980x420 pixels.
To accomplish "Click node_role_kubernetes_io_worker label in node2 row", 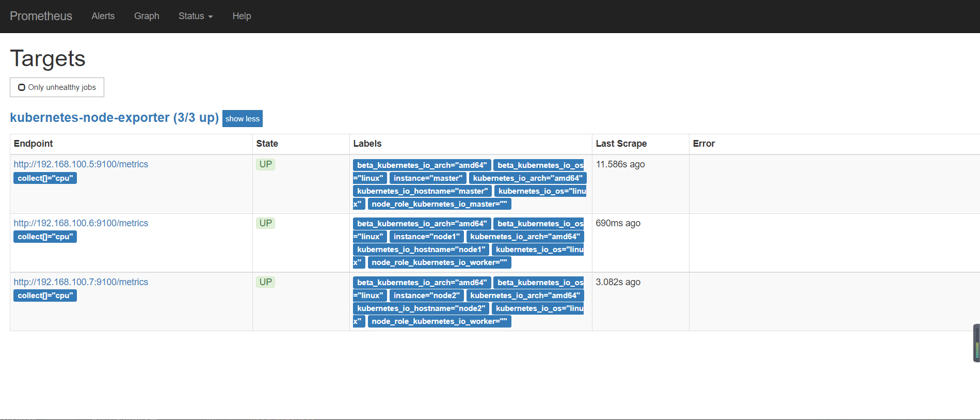I will tap(440, 321).
